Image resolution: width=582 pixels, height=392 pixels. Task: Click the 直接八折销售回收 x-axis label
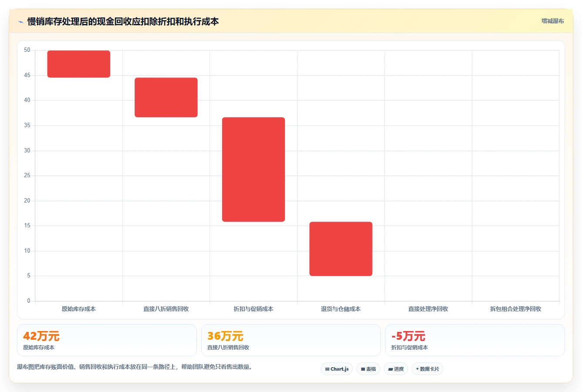tap(166, 309)
